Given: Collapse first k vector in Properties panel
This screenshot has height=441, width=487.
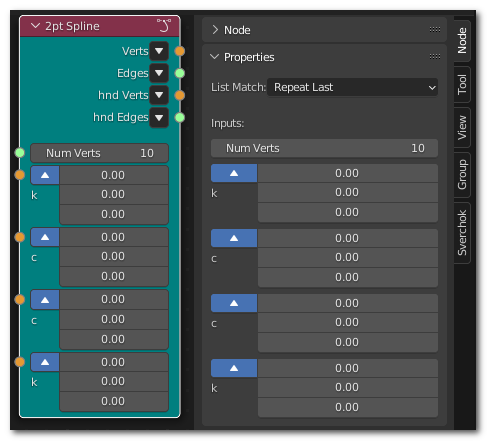Looking at the screenshot, I should (x=234, y=173).
